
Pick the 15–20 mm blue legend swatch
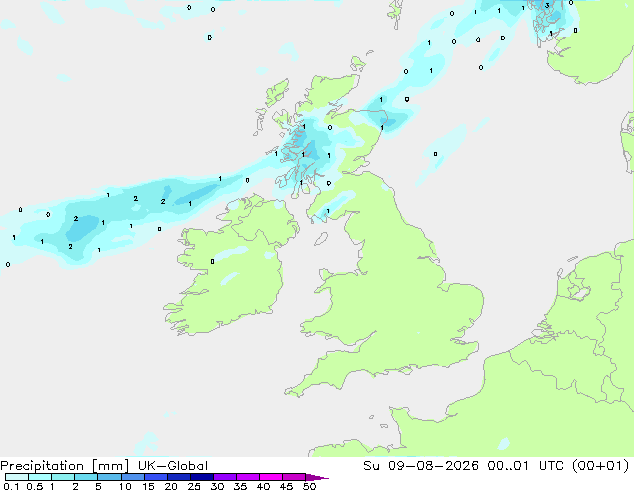(x=156, y=477)
